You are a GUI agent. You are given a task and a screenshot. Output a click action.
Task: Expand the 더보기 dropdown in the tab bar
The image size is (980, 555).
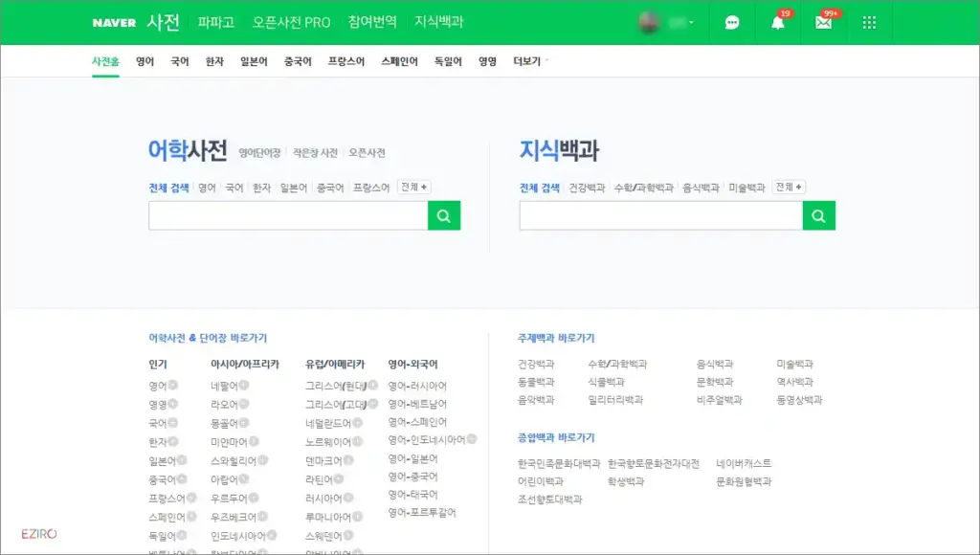point(526,59)
